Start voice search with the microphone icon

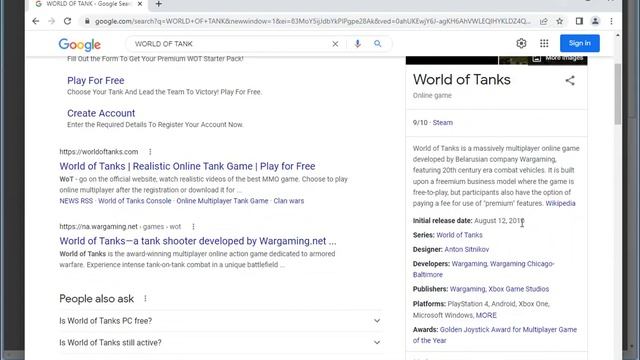[358, 44]
